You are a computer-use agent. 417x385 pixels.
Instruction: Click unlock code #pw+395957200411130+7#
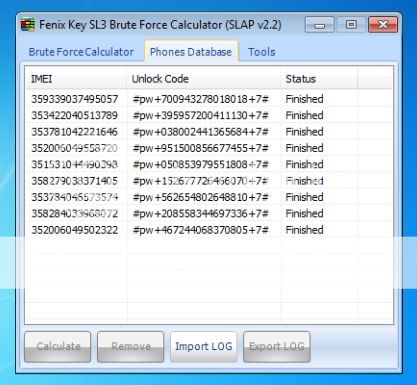coord(200,116)
